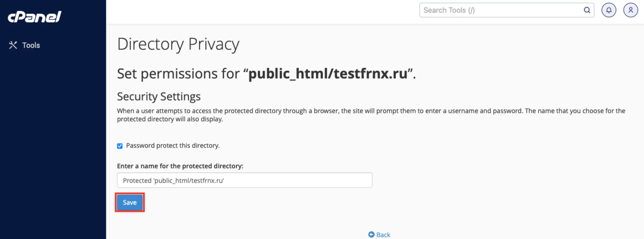Click the cPanel logo
The height and width of the screenshot is (239, 644).
35,17
